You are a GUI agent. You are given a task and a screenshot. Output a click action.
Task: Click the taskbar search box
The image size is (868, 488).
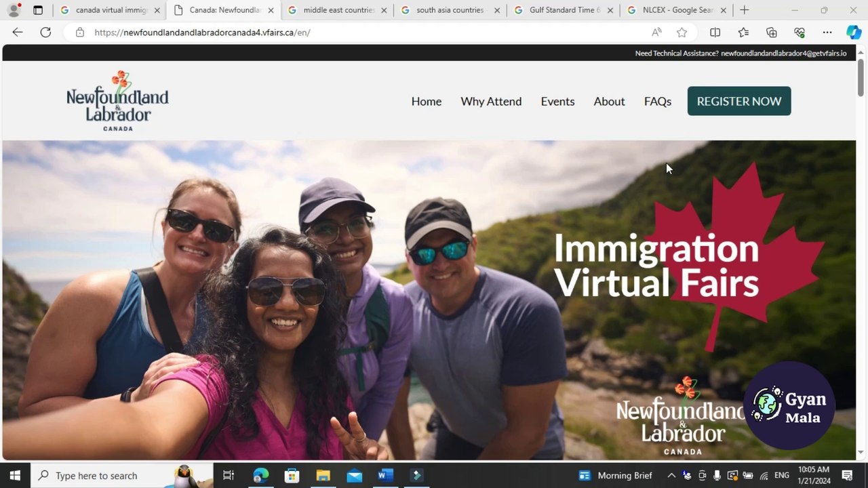click(122, 475)
